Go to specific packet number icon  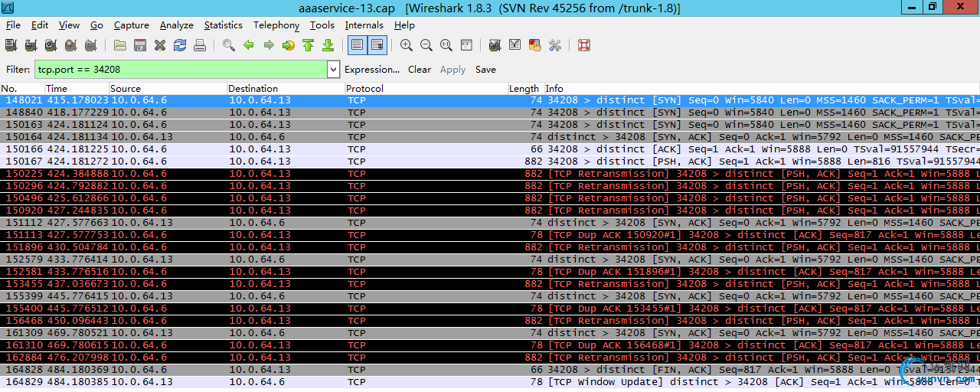tap(289, 45)
